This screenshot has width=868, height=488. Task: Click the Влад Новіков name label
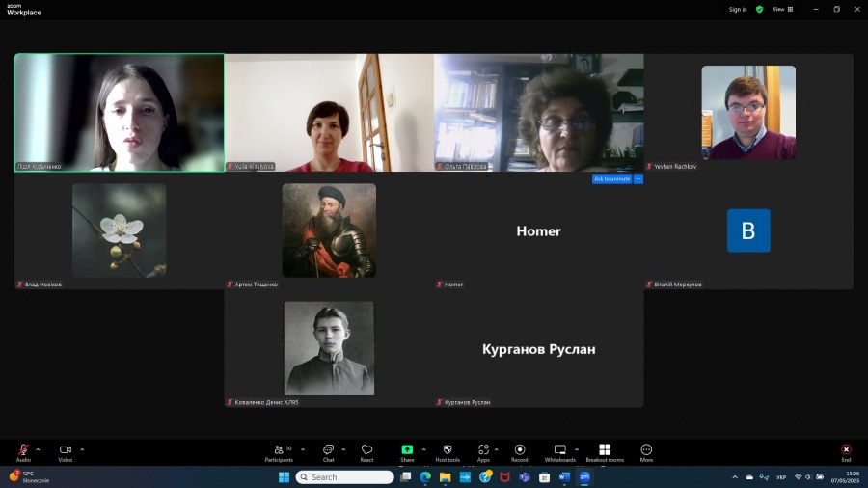click(x=43, y=285)
